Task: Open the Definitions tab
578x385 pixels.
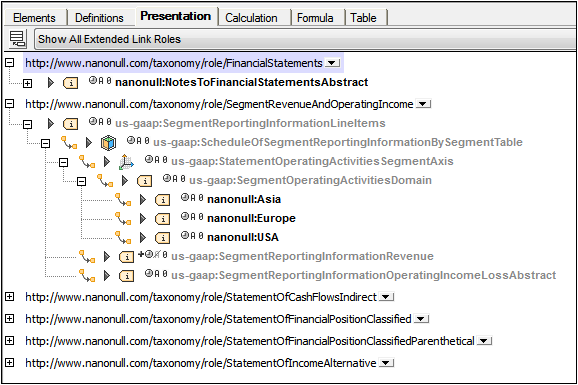Action: pyautogui.click(x=99, y=18)
